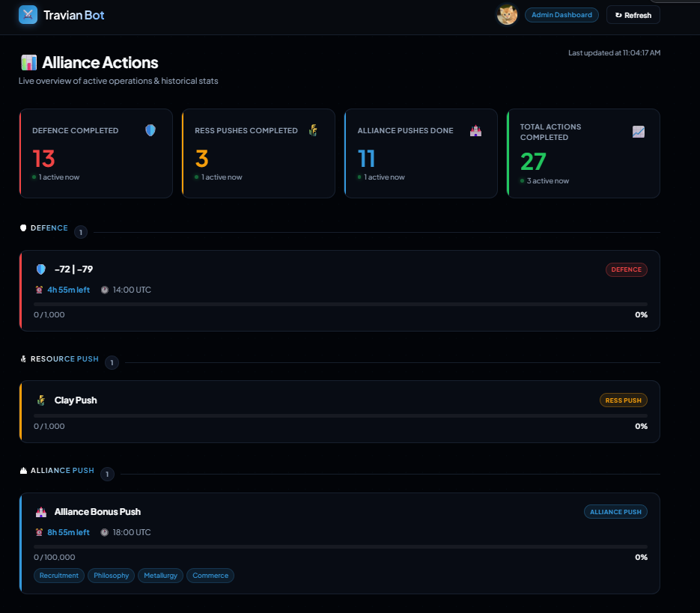Click the clock icon beside 14:00 UTC

click(x=105, y=290)
